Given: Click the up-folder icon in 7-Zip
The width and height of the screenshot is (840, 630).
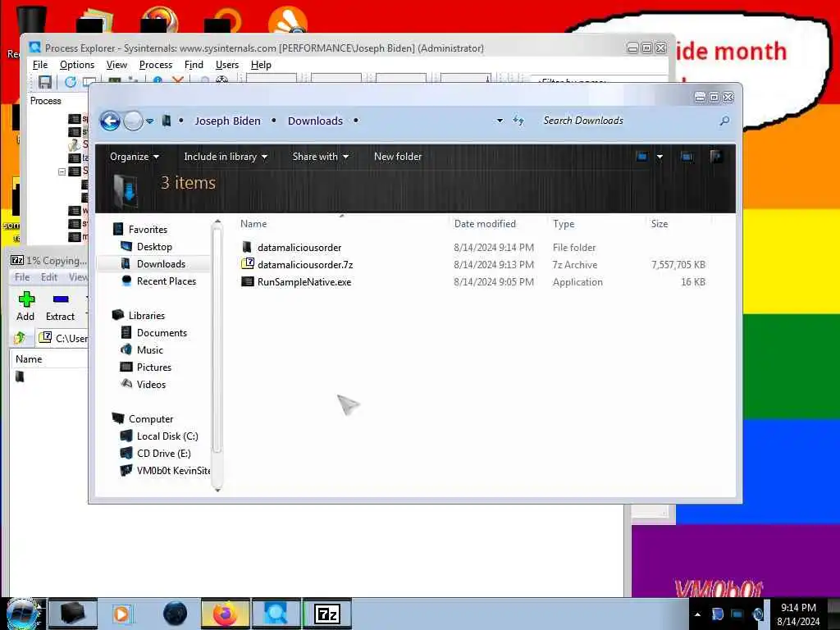Looking at the screenshot, I should [20, 337].
